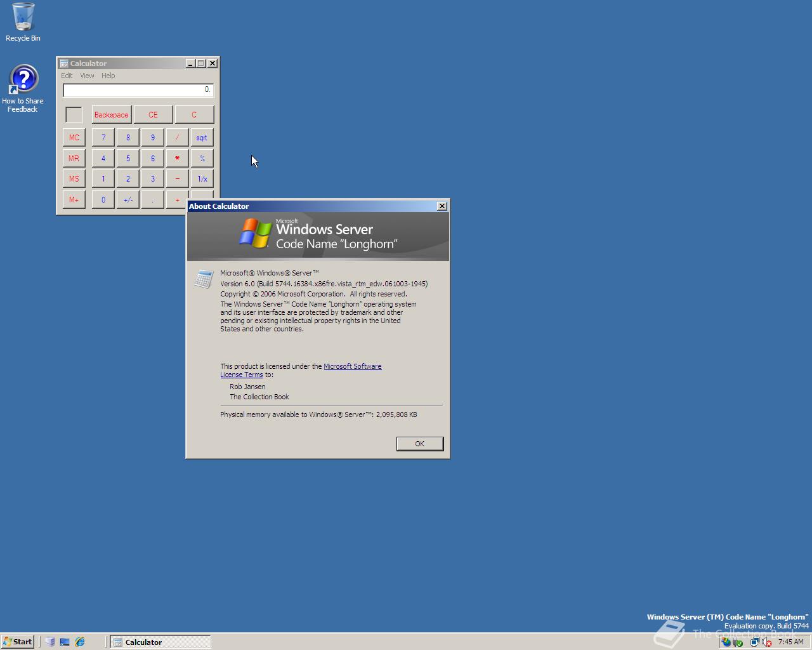Screen dimensions: 812x650
Task: Click digit 0 on Calculator
Action: [103, 199]
